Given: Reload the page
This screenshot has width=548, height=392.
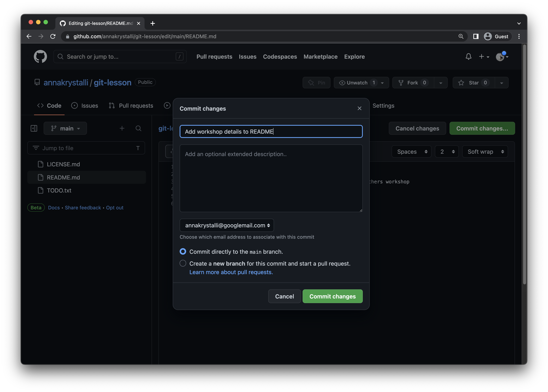Looking at the screenshot, I should (53, 36).
